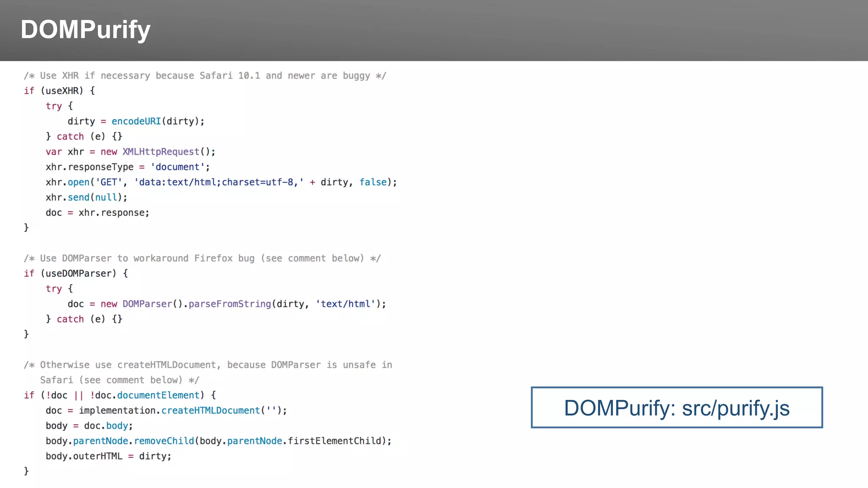Click the body.parentNode.removeChild line
The image size is (868, 488).
pos(219,441)
